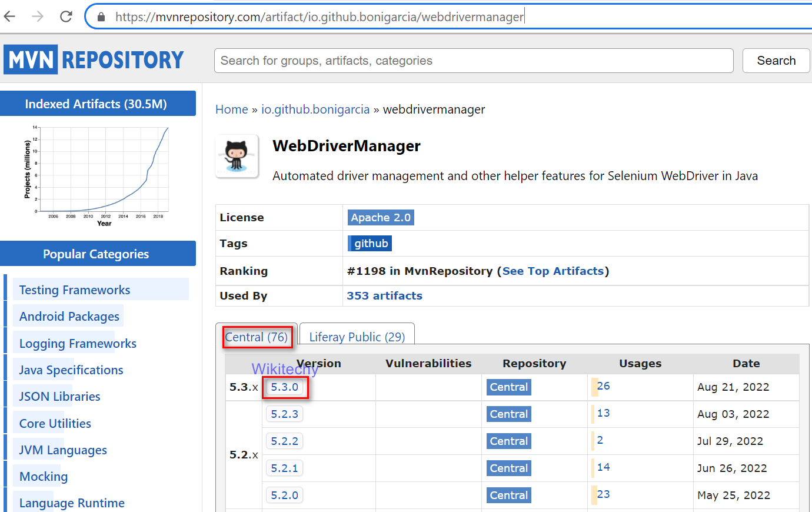812x512 pixels.
Task: Click the Search button
Action: [776, 61]
